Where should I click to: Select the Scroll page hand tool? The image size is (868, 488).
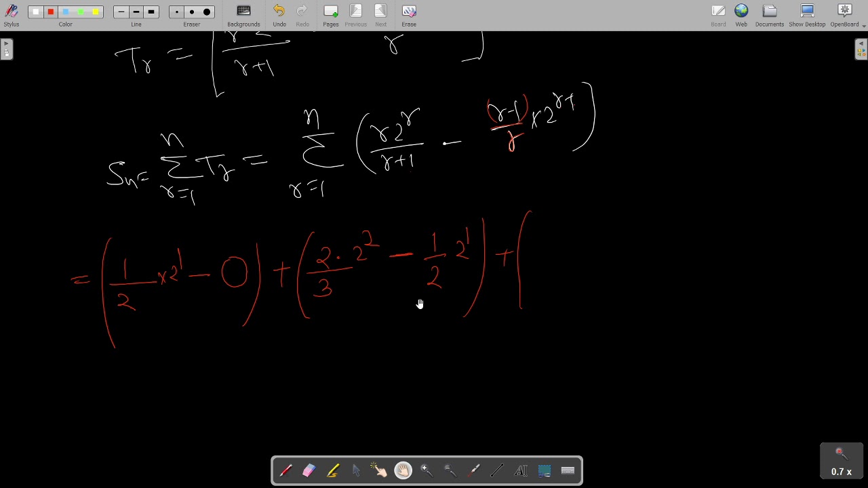coord(403,470)
